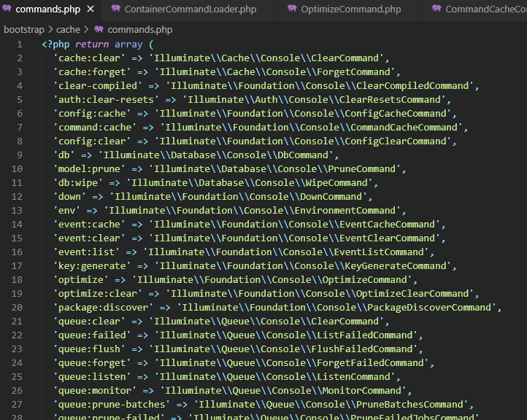This screenshot has width=527, height=420.
Task: Click the 'event:cache' key
Action: (89, 225)
